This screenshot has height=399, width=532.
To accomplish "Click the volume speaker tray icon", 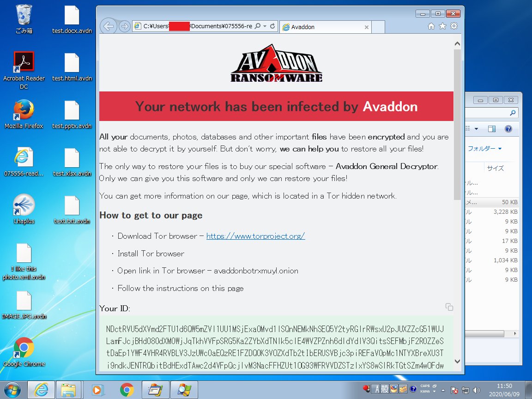I will coord(477,390).
